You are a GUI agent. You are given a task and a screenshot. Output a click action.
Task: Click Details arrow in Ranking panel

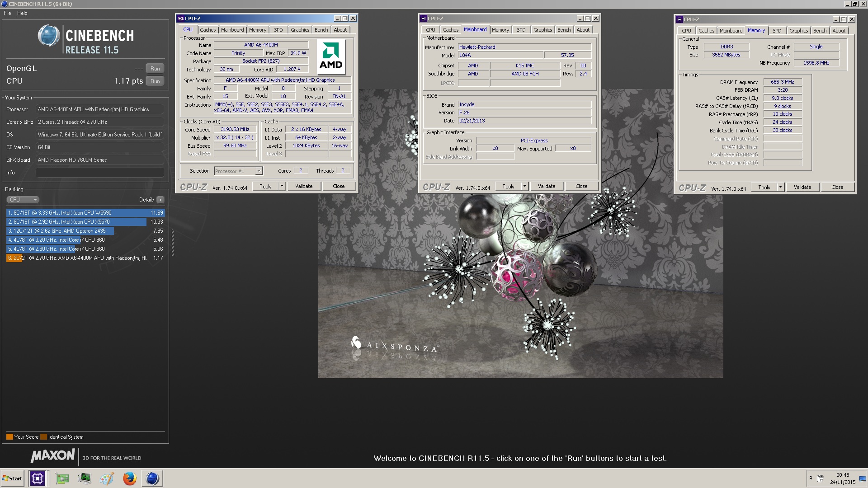[x=160, y=200]
